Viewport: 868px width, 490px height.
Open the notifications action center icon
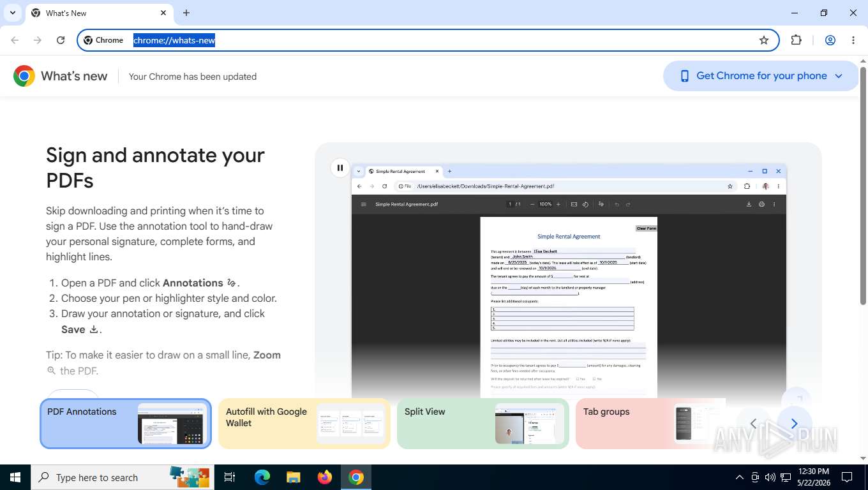[847, 477]
